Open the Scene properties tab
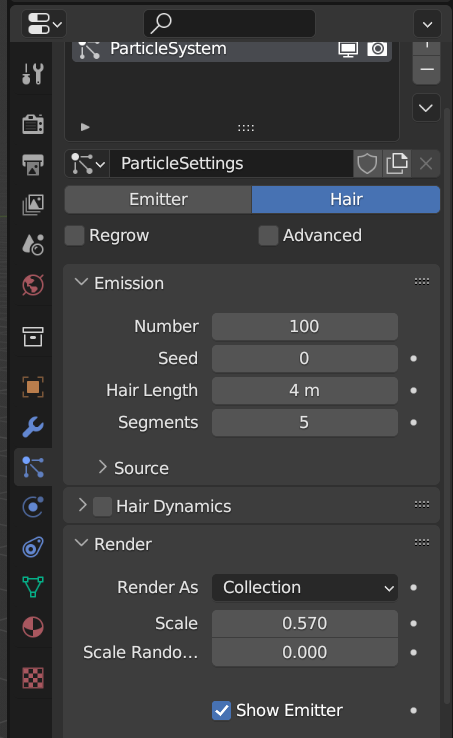Image resolution: width=453 pixels, height=738 pixels. 33,244
